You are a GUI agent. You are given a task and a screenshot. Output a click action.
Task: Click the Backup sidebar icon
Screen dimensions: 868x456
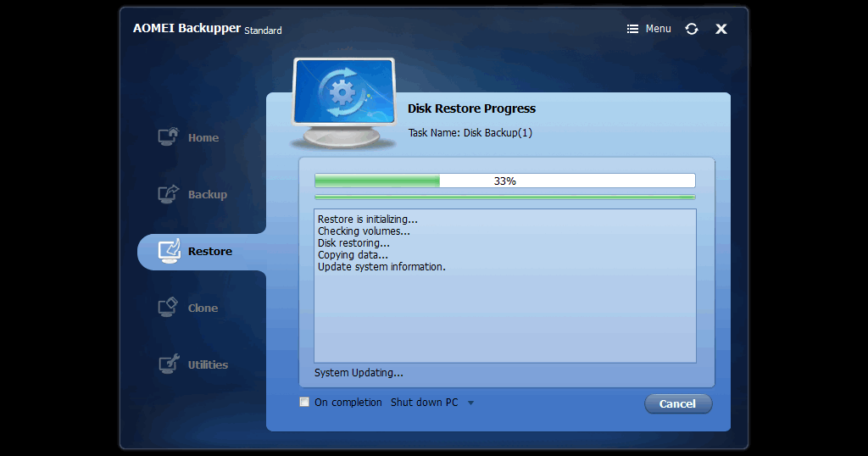[169, 194]
